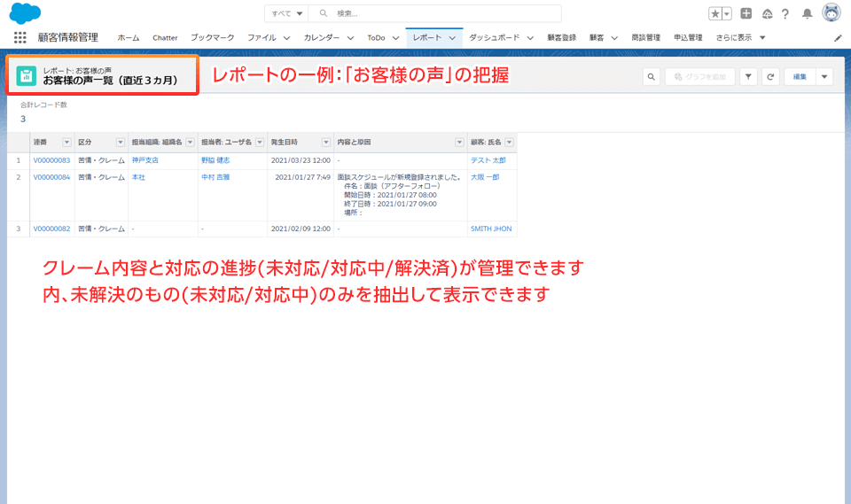Click the report search magnifier icon
The width and height of the screenshot is (851, 504).
click(x=651, y=77)
